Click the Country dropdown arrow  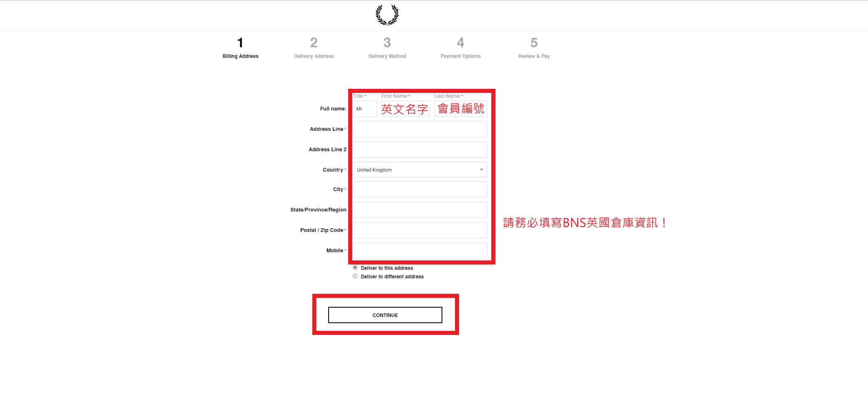coord(481,170)
